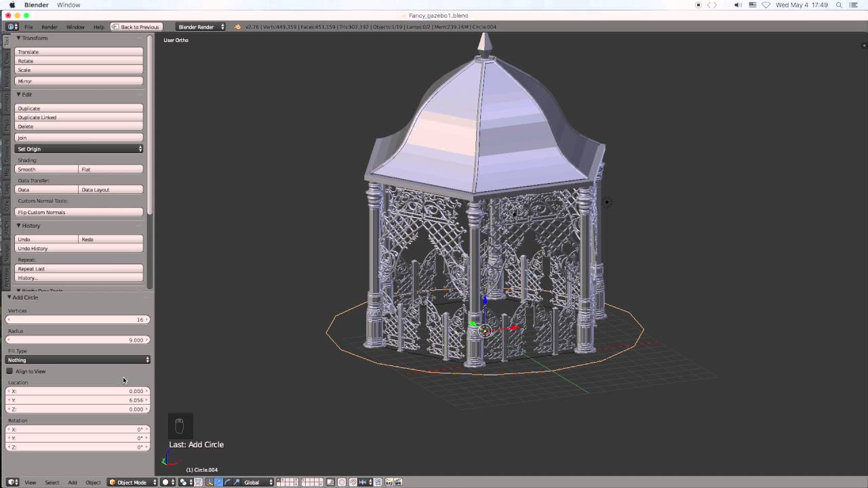Select the Tool tab in tool shelf
The width and height of the screenshot is (868, 488).
pyautogui.click(x=7, y=42)
